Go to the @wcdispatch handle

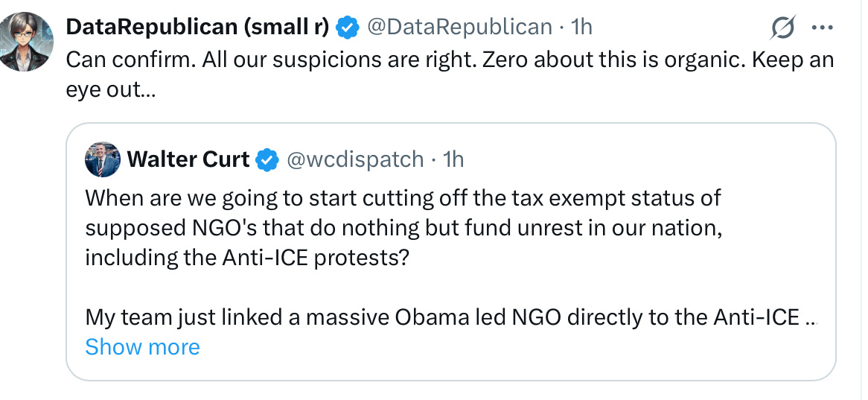tap(355, 159)
